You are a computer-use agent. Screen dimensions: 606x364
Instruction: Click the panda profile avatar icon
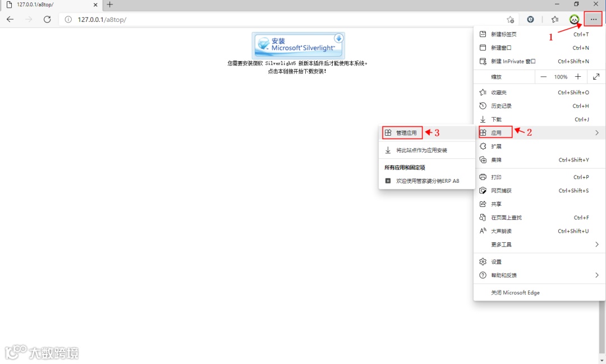coord(575,19)
